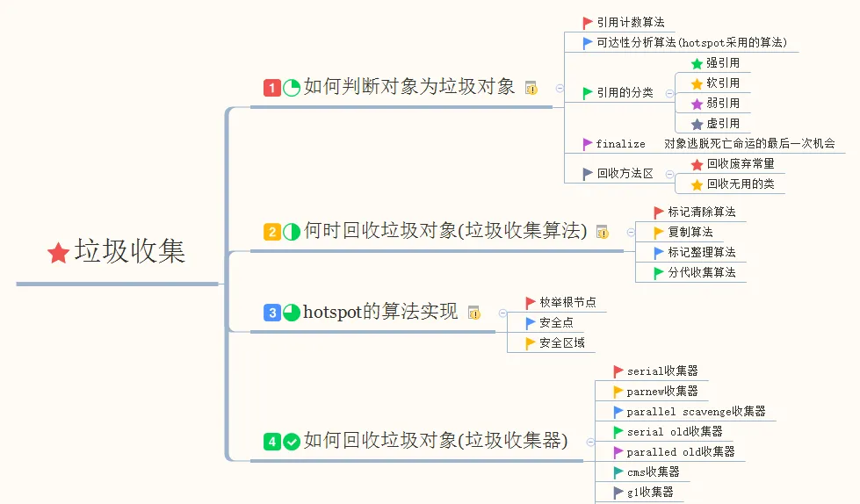Collapse the 何时回收垃圾对象 branch

pos(631,233)
